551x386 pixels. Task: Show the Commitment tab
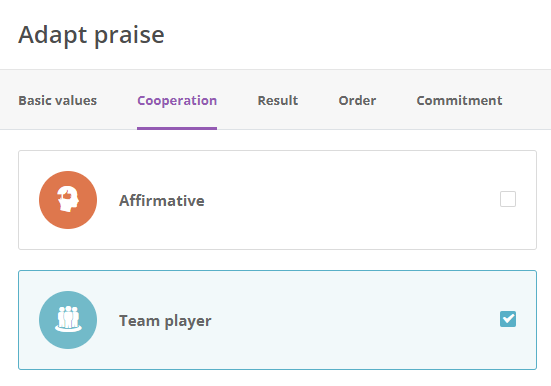click(x=459, y=101)
